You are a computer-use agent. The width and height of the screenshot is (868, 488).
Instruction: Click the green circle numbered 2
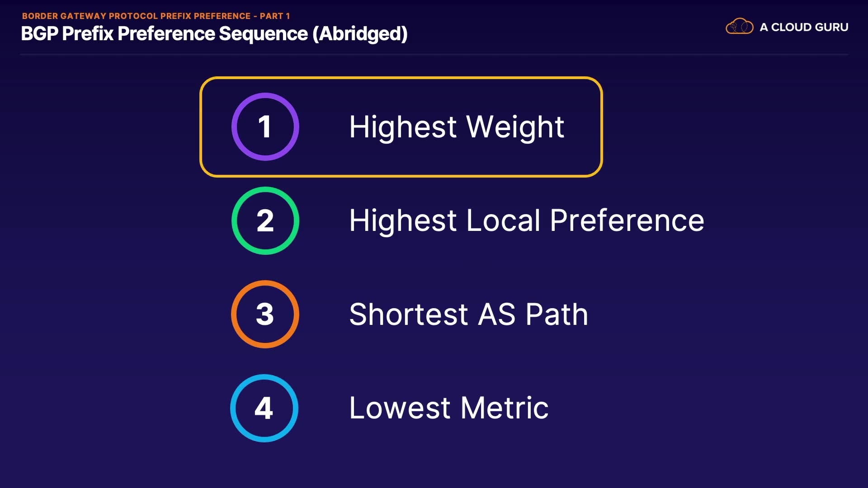point(265,221)
